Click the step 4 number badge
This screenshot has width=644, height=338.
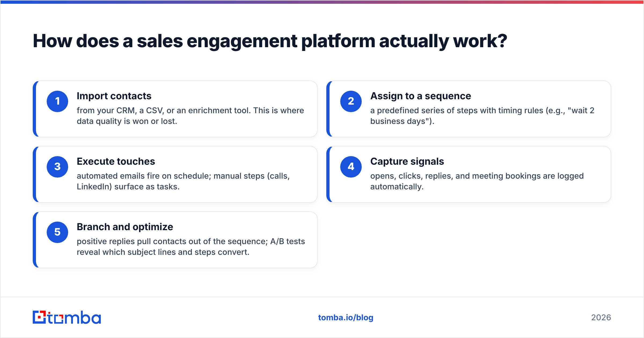point(351,167)
